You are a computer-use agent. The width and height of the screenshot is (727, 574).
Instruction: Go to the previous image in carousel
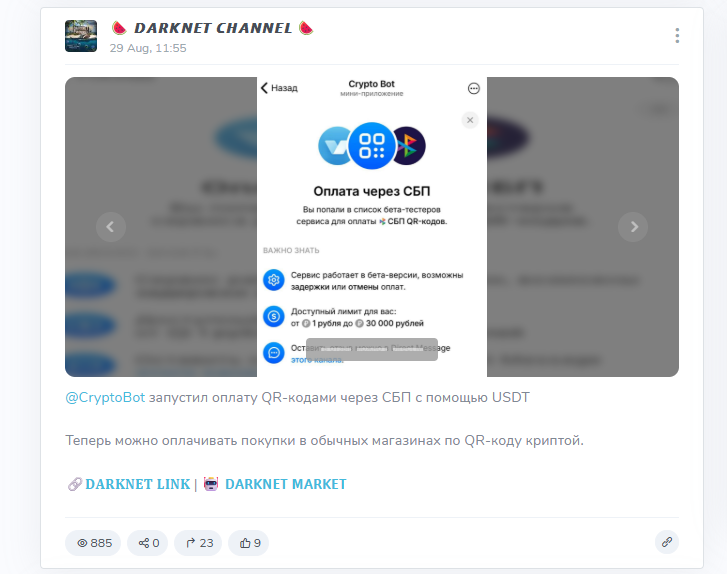[x=110, y=227]
